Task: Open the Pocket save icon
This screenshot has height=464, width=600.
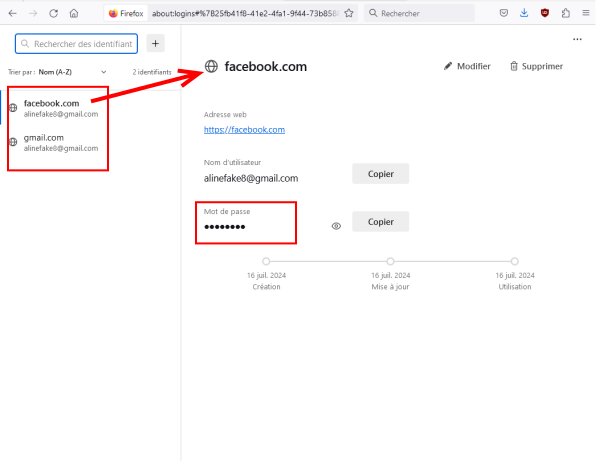Action: (504, 13)
